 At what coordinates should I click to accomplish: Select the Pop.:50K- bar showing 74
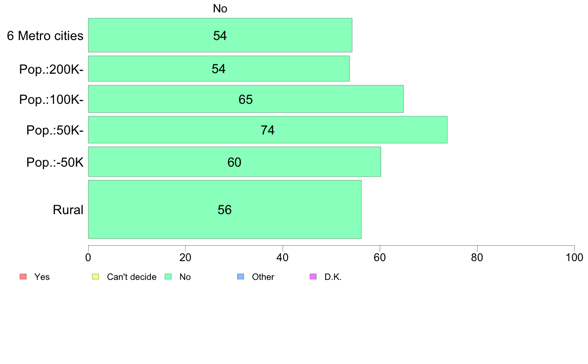[x=268, y=130]
